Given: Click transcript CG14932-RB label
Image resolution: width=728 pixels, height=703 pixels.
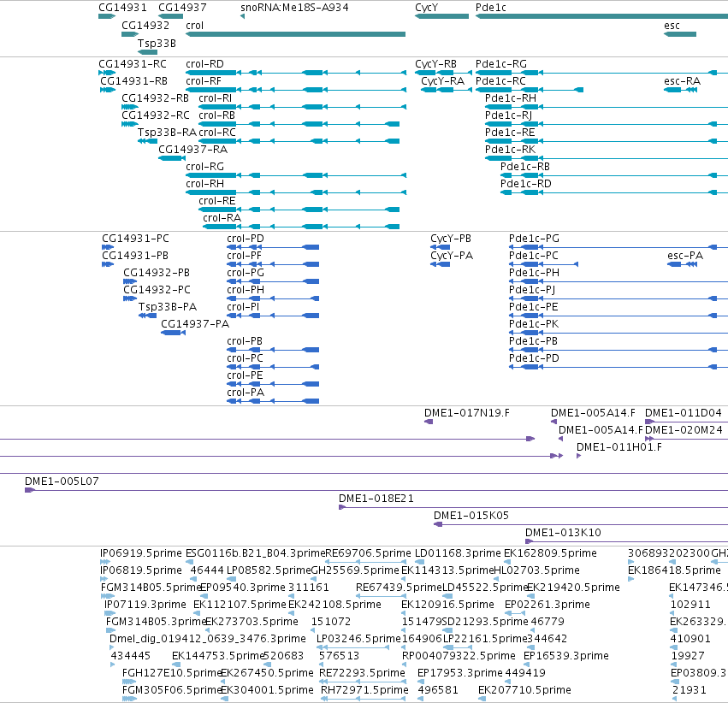Looking at the screenshot, I should [155, 97].
